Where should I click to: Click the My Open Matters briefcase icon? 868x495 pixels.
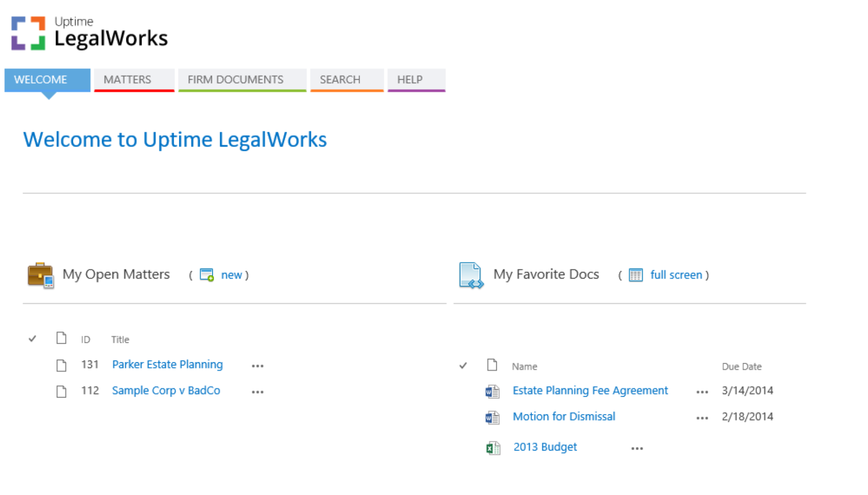[x=41, y=275]
